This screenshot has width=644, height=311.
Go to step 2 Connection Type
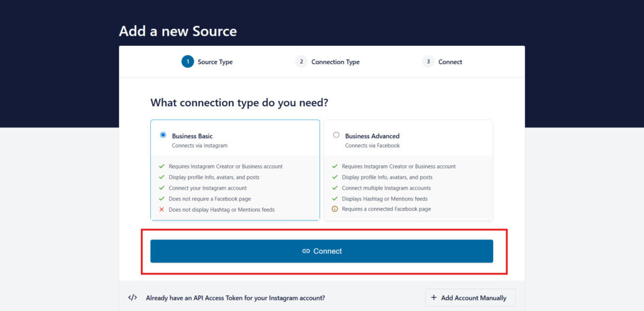327,62
